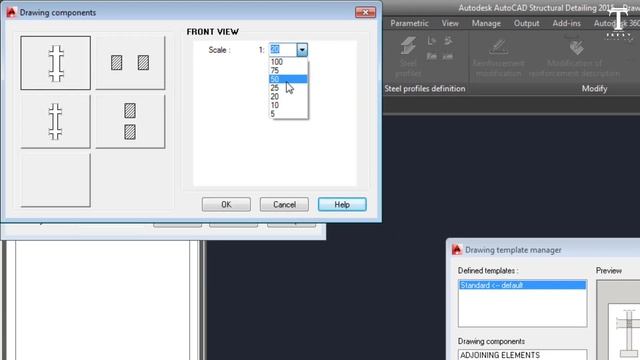Click the Scale value input field
640x360 pixels.
click(x=283, y=50)
